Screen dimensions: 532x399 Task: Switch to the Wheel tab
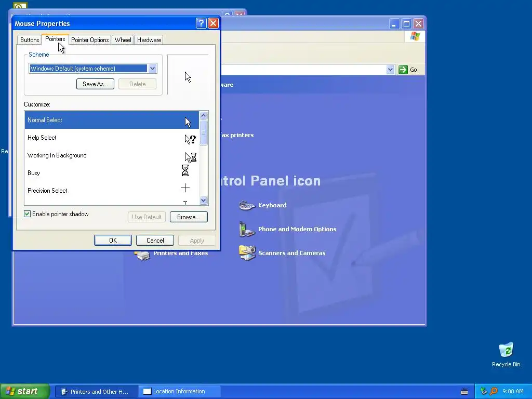(123, 39)
